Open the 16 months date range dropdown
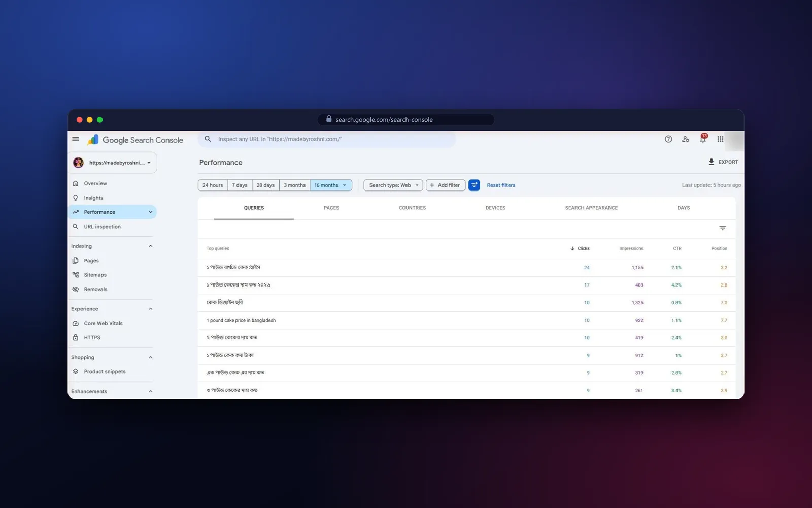 point(331,185)
